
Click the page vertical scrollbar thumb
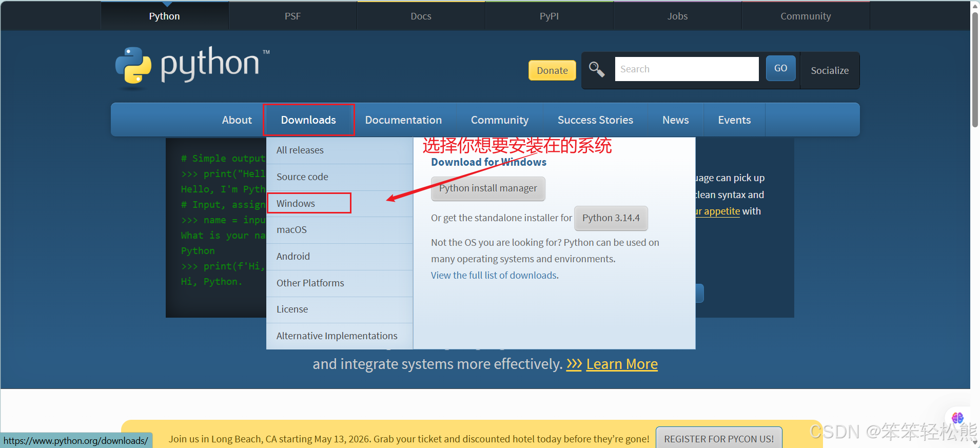(975, 69)
